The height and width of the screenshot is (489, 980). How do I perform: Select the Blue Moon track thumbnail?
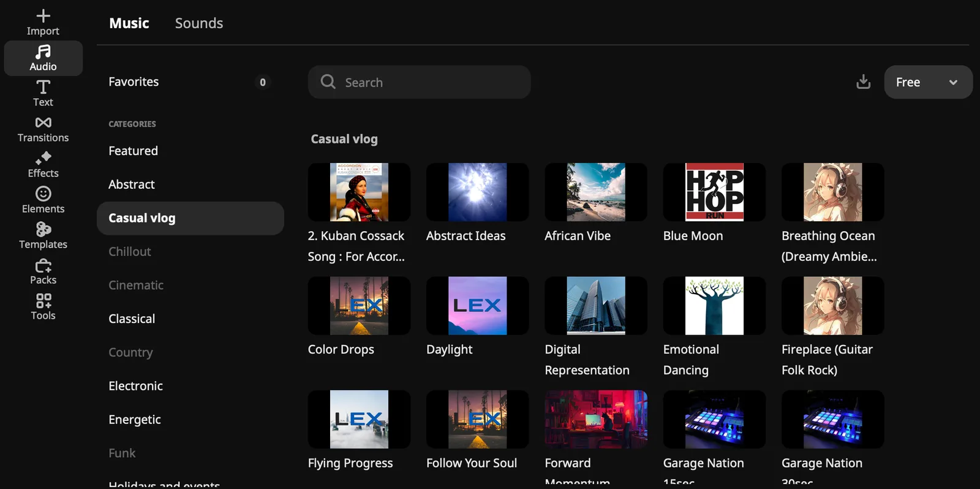coord(714,192)
